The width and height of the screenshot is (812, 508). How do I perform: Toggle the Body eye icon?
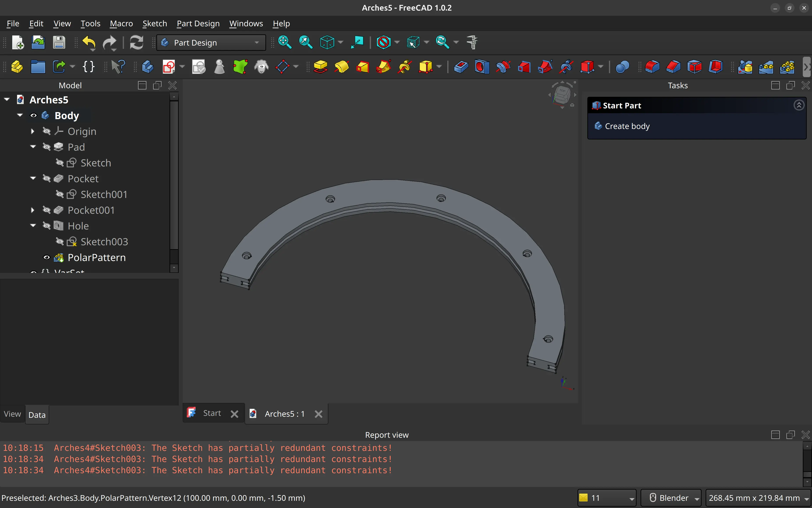pos(34,116)
